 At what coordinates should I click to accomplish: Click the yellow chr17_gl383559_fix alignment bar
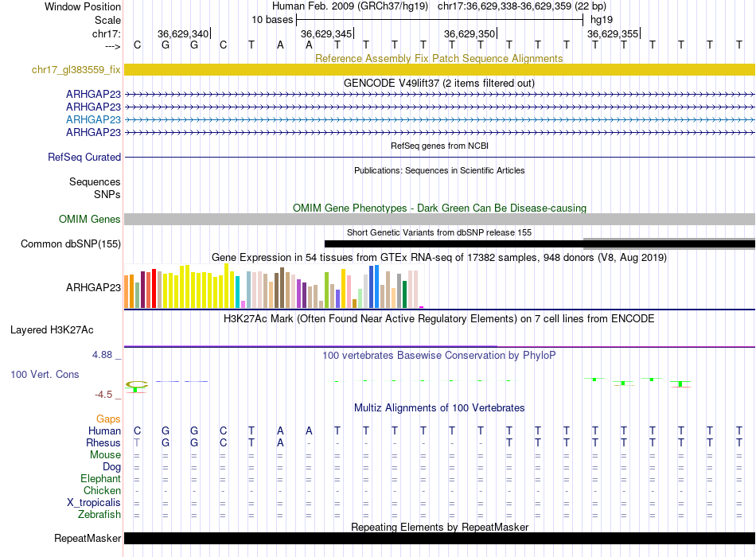439,70
